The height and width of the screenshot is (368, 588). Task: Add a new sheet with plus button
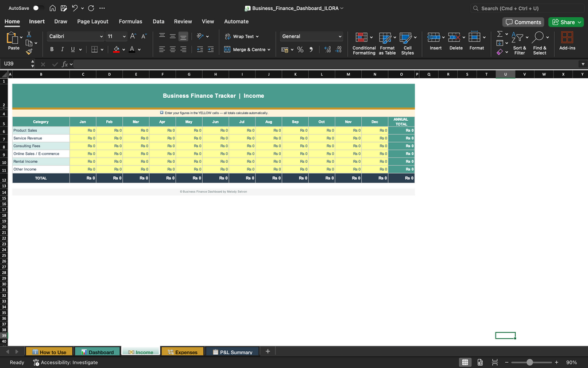(268, 351)
